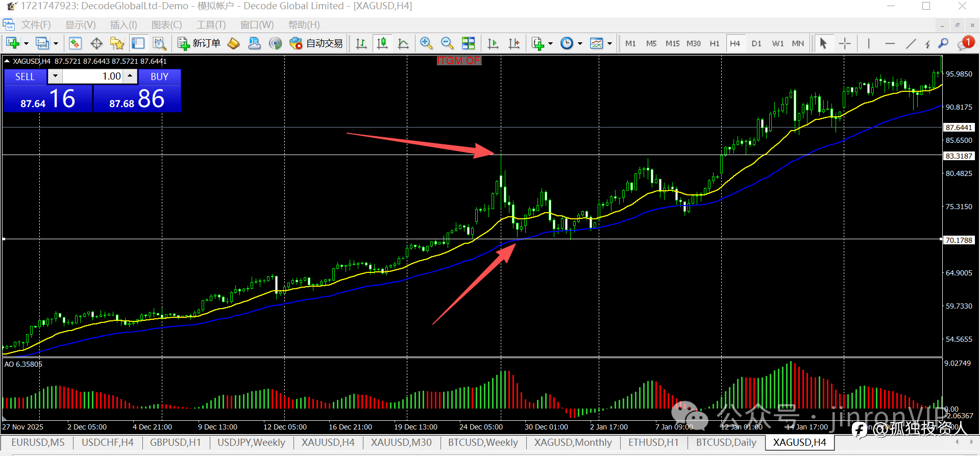
Task: Open the Periods clock icon
Action: coord(567,43)
